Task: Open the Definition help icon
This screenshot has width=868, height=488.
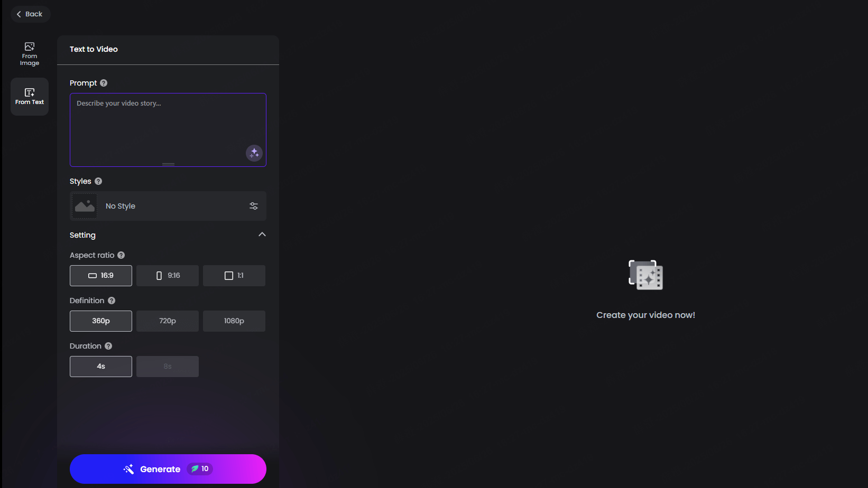Action: click(112, 301)
